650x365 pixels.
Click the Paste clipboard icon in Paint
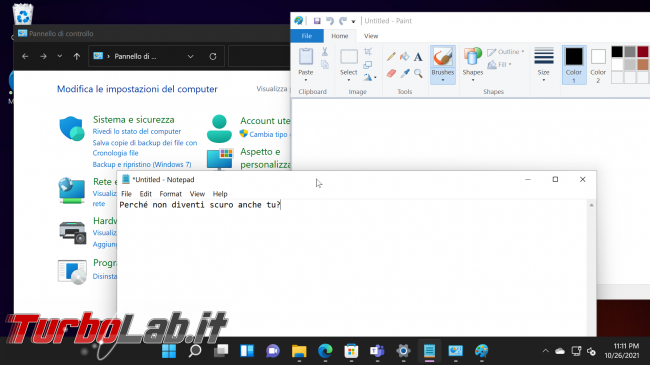pyautogui.click(x=306, y=56)
